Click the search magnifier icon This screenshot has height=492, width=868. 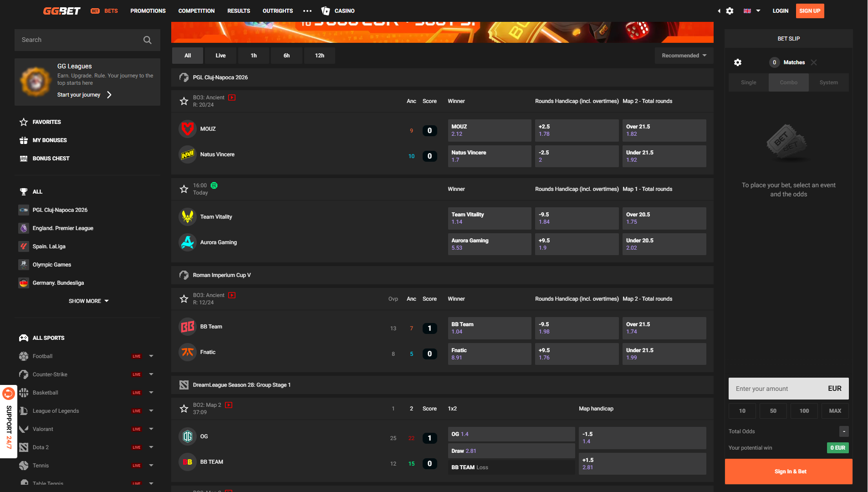point(147,40)
